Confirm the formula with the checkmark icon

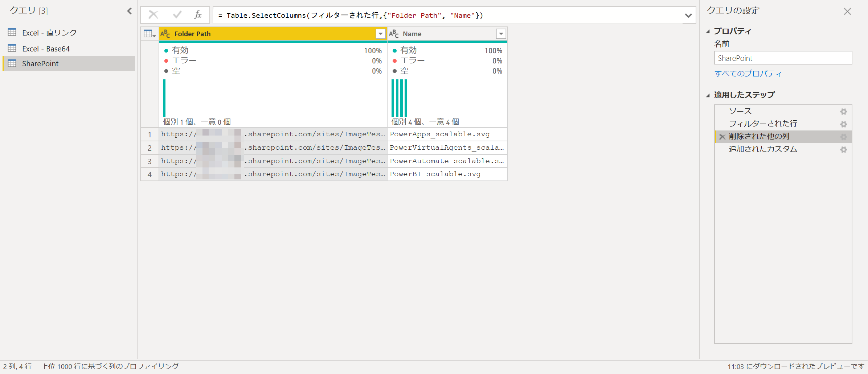pos(177,15)
